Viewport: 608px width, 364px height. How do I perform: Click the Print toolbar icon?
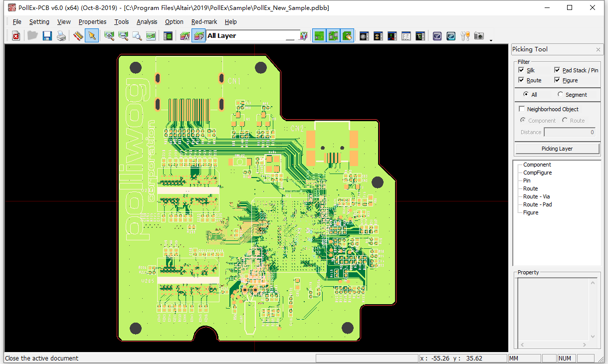61,36
